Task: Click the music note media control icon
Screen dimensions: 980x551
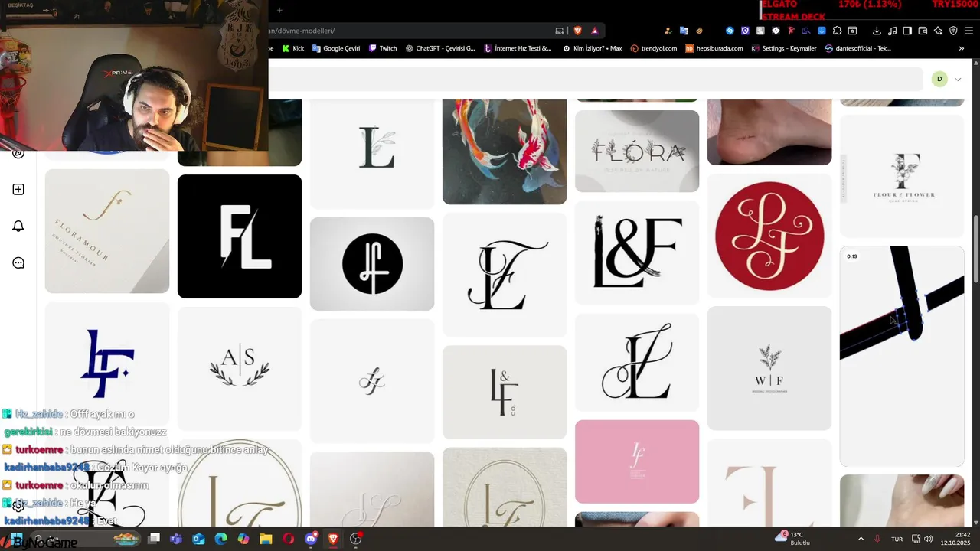Action: point(892,31)
